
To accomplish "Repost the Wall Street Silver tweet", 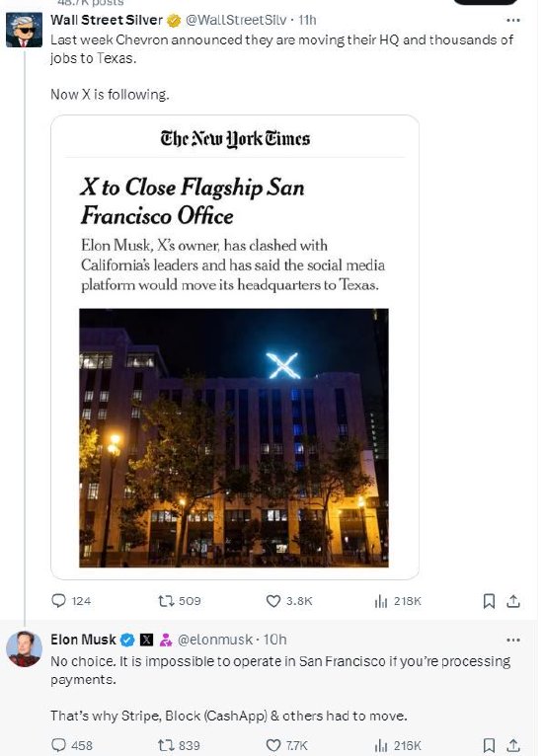I will [x=179, y=601].
